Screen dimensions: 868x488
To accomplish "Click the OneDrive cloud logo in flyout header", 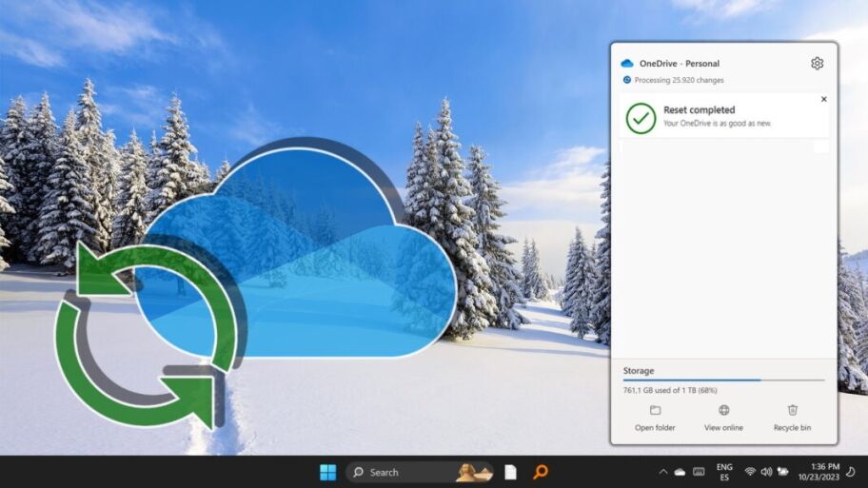I will pyautogui.click(x=627, y=64).
